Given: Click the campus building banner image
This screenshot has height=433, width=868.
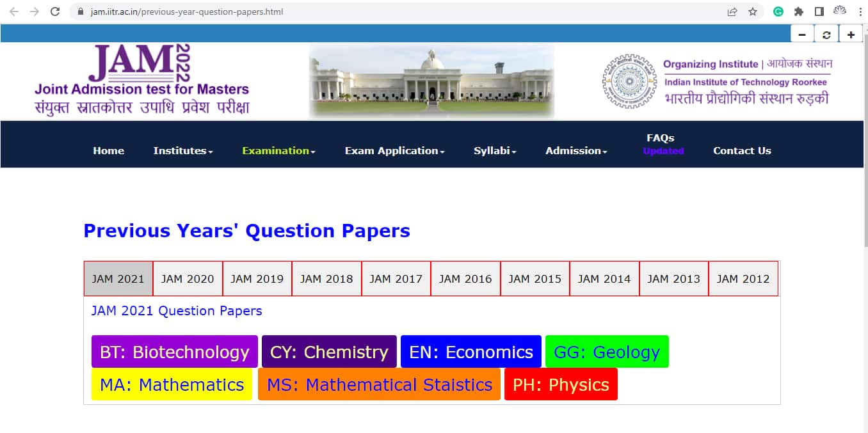Looking at the screenshot, I should [431, 81].
